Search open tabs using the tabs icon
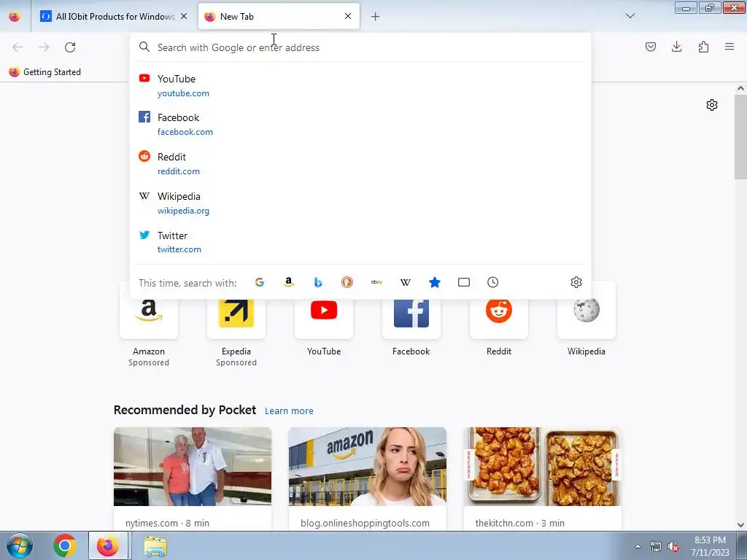The height and width of the screenshot is (560, 747). pyautogui.click(x=464, y=282)
